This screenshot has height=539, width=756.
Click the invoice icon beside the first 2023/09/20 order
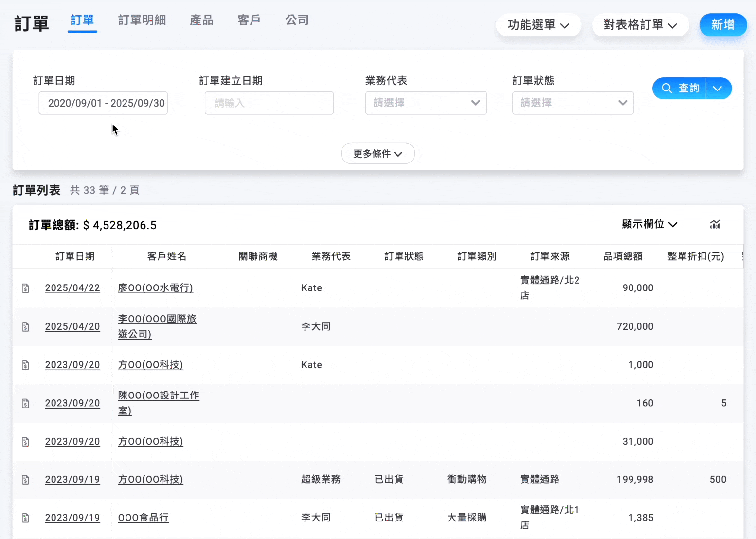(x=26, y=365)
